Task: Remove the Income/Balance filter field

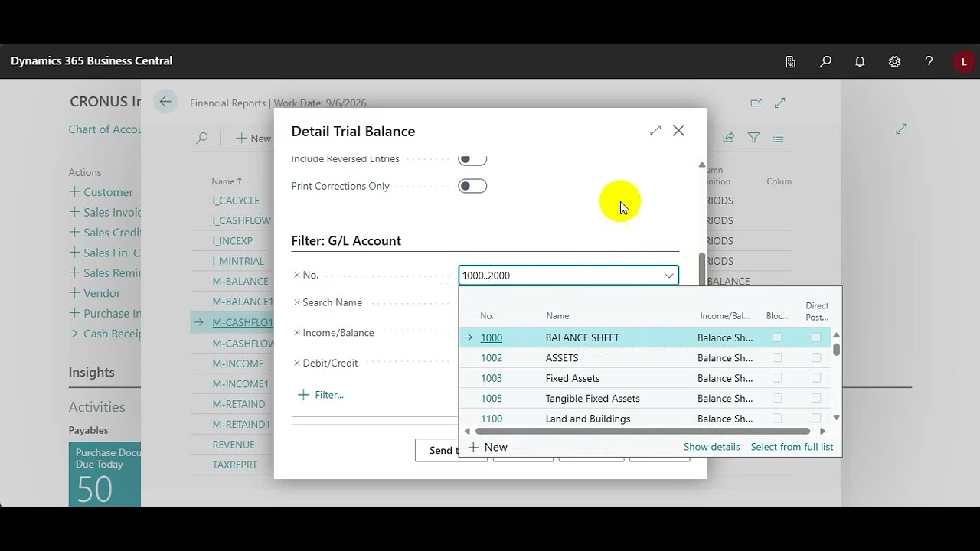Action: click(297, 333)
